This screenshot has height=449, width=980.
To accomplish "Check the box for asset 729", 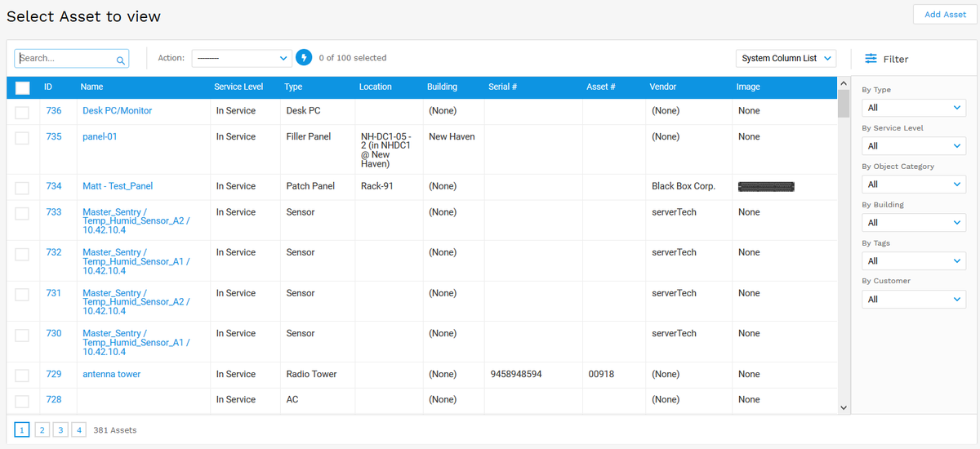I will pos(22,376).
